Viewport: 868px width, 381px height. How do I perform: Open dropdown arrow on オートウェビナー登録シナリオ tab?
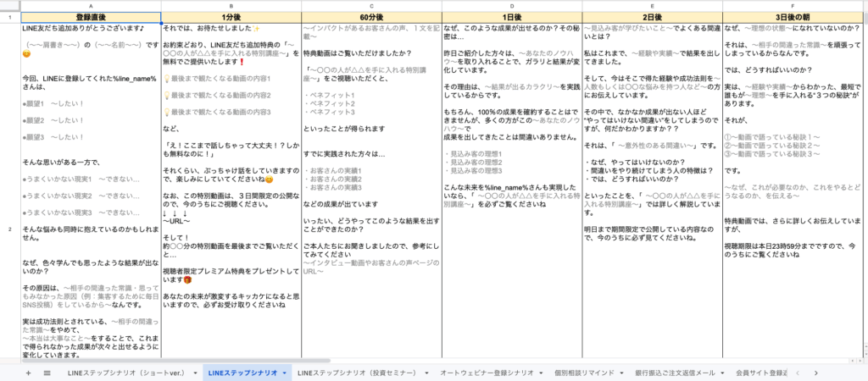click(x=541, y=373)
